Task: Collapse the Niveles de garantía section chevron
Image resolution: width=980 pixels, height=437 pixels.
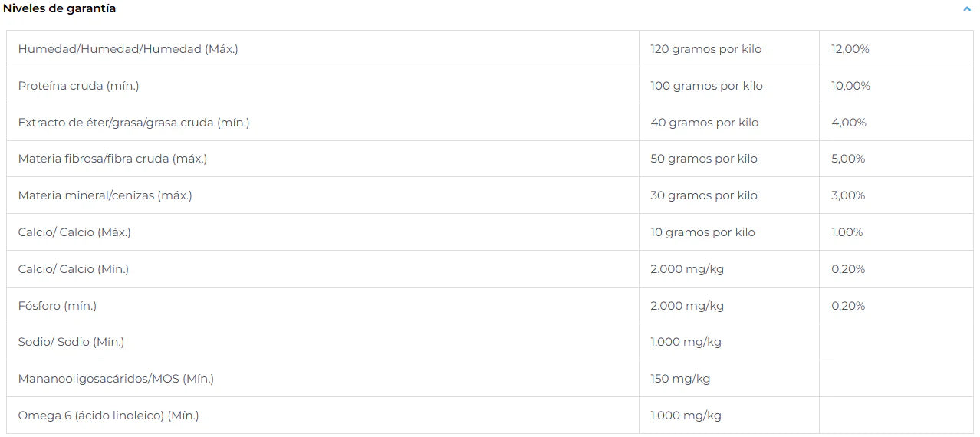Action: pos(967,9)
